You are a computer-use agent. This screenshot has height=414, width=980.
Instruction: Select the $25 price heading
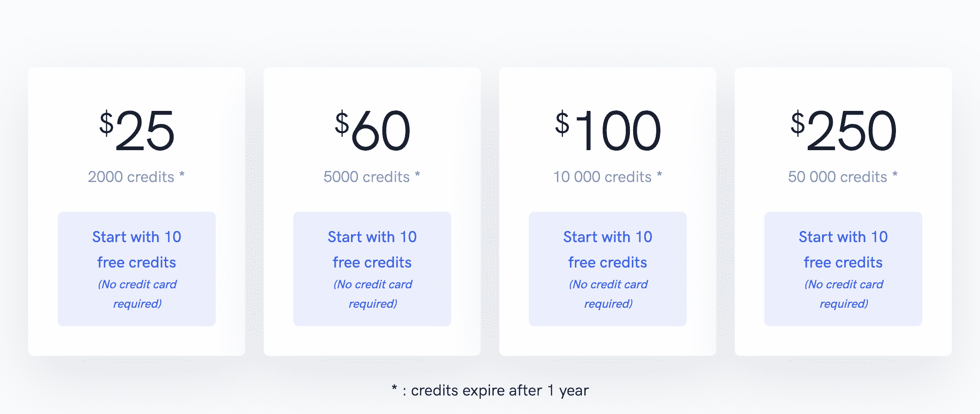click(x=137, y=131)
